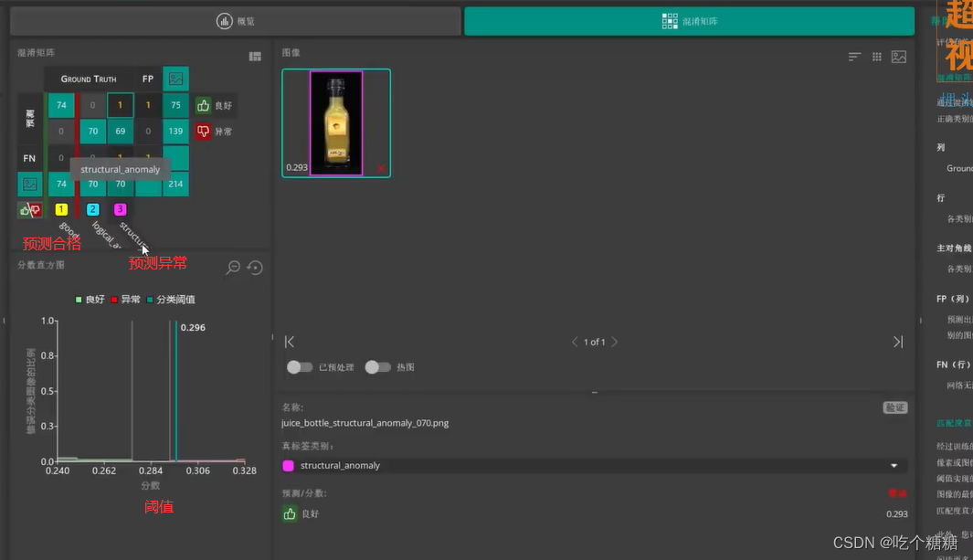973x560 pixels.
Task: Click the red X mark on thumbnail
Action: [x=381, y=168]
